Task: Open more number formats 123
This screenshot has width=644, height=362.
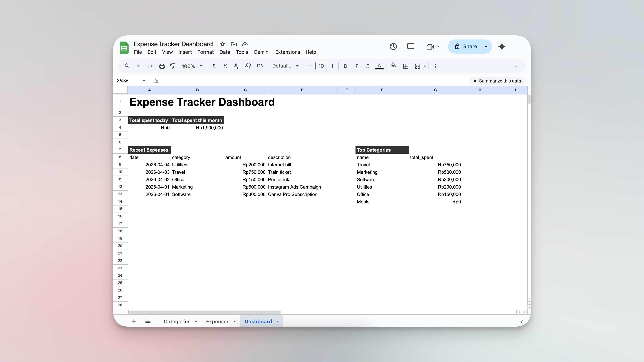Action: click(260, 66)
